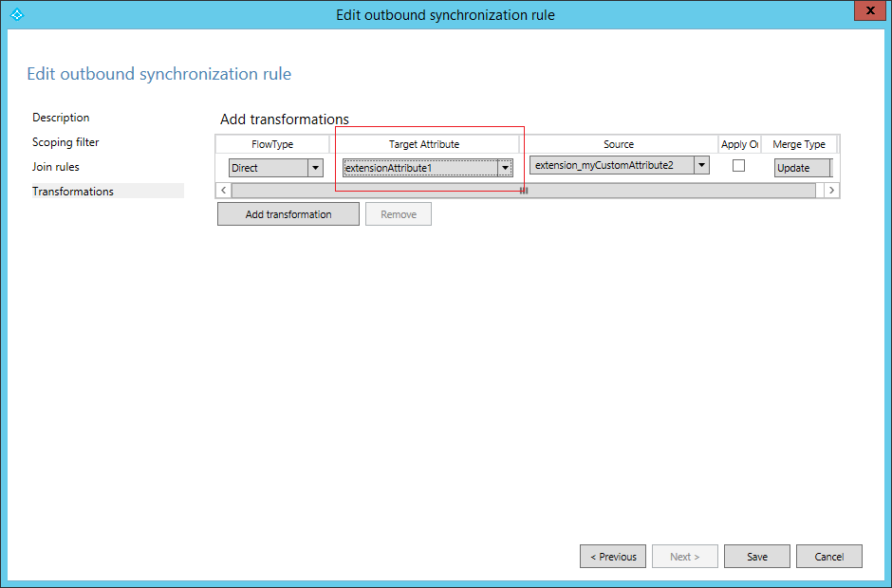Open the Join rules section

click(x=58, y=166)
